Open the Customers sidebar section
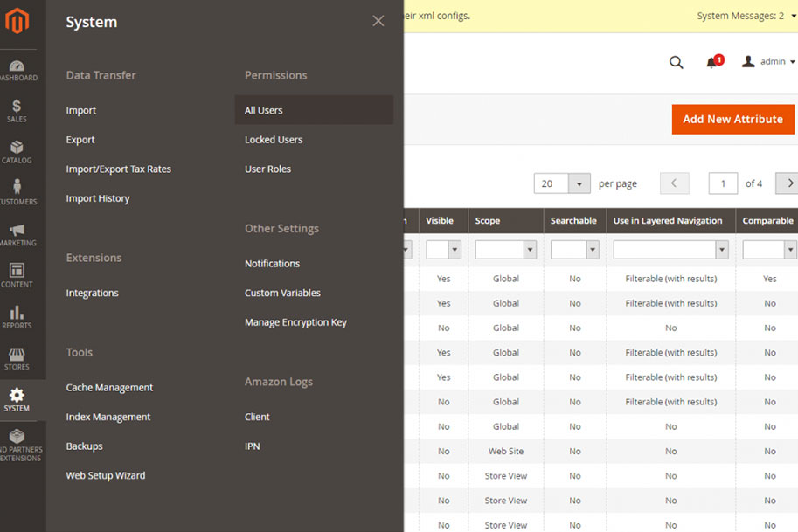798x532 pixels. tap(17, 192)
